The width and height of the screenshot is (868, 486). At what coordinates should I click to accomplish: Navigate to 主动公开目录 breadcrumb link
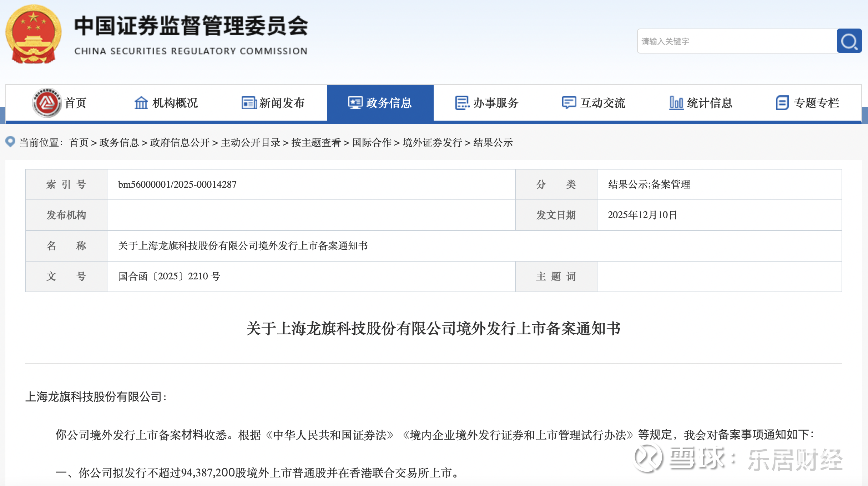251,143
